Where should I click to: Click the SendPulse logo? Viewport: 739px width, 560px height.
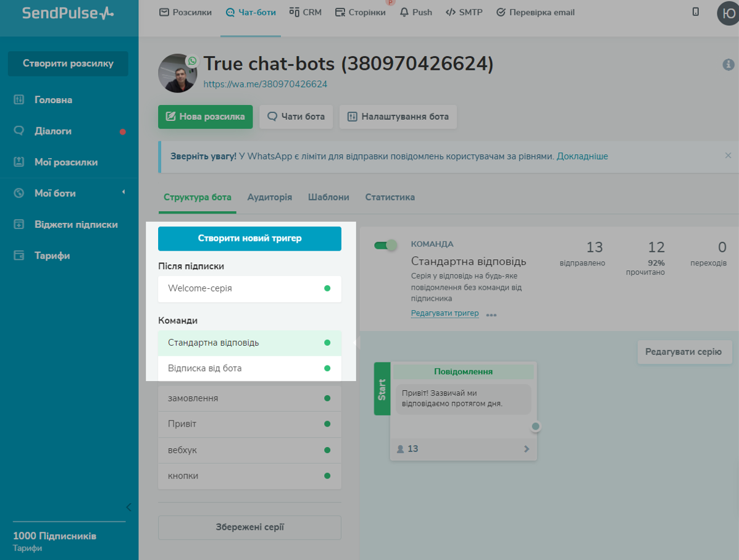point(68,13)
